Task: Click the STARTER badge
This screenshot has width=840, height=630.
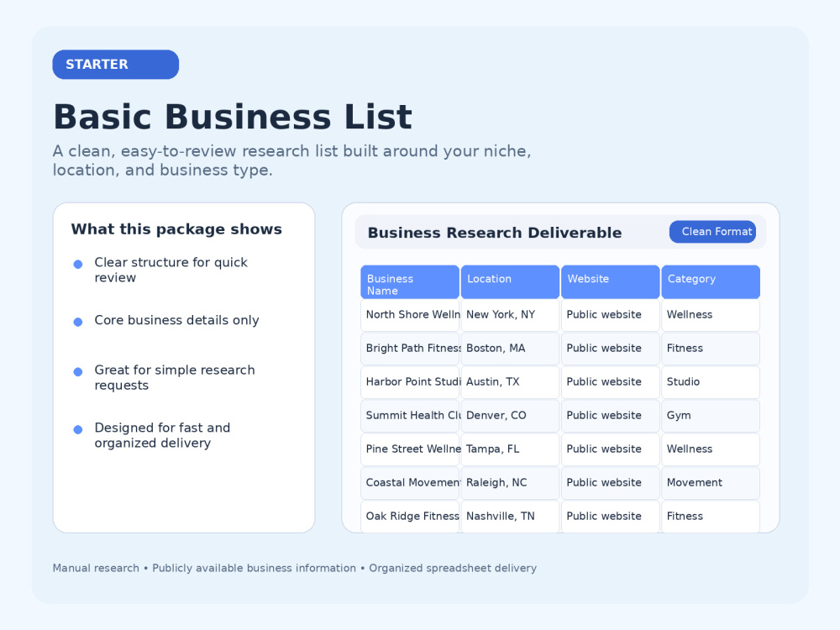Action: [x=115, y=65]
